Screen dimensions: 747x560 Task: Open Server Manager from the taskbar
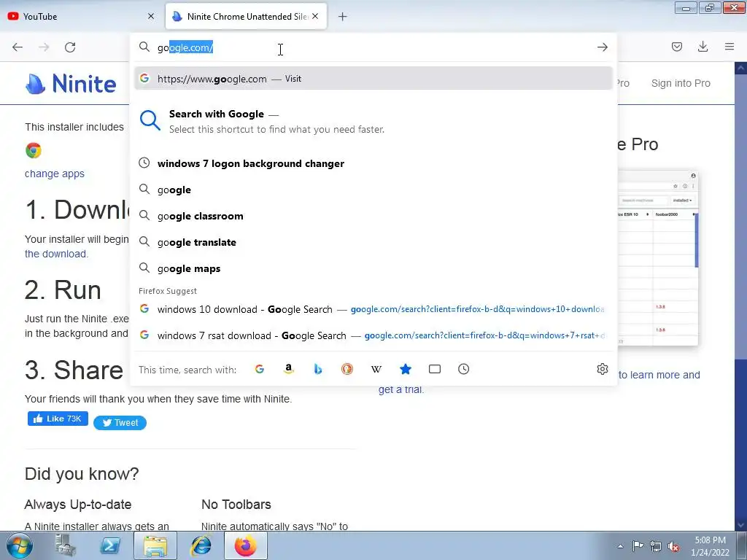[x=65, y=545]
